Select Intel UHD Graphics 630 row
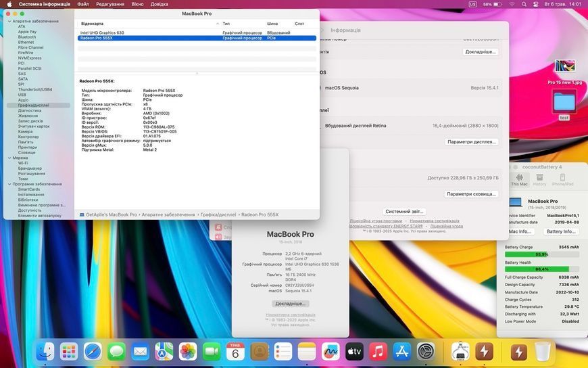588x368 pixels. pyautogui.click(x=197, y=32)
